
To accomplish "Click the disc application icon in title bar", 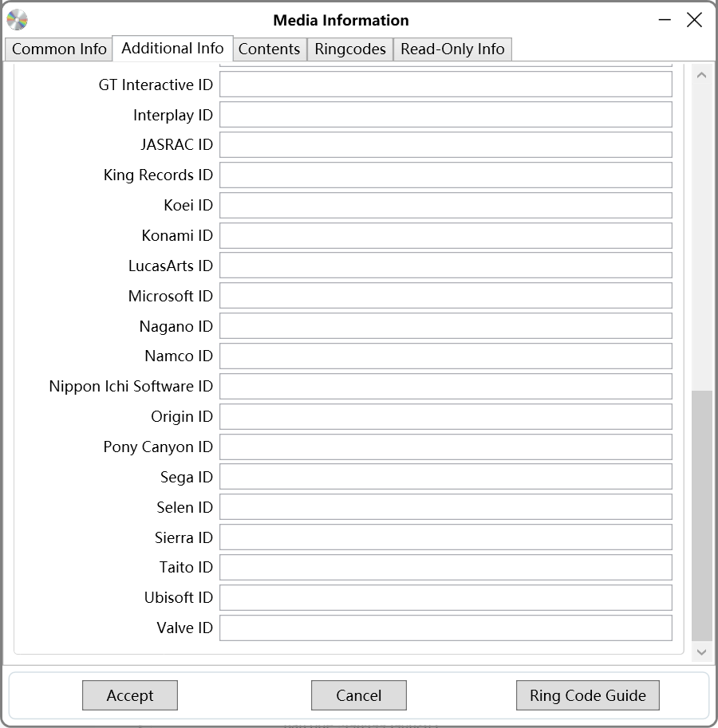I will 18,20.
